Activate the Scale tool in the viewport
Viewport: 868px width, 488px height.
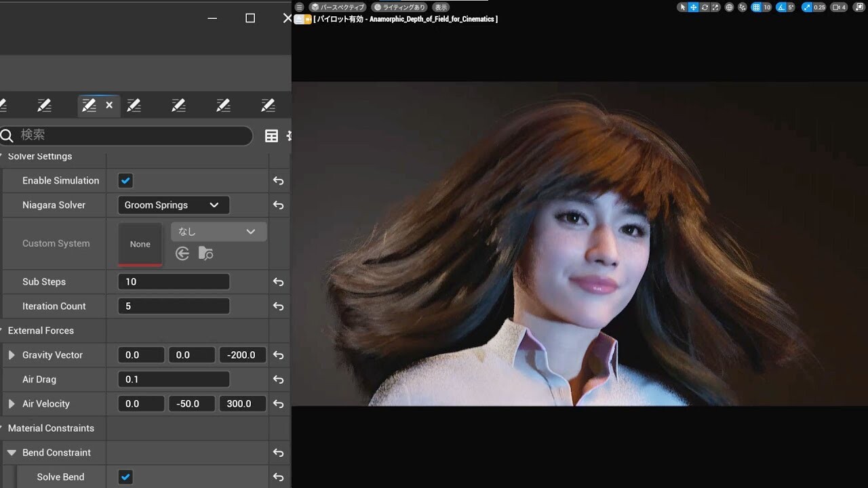point(715,7)
